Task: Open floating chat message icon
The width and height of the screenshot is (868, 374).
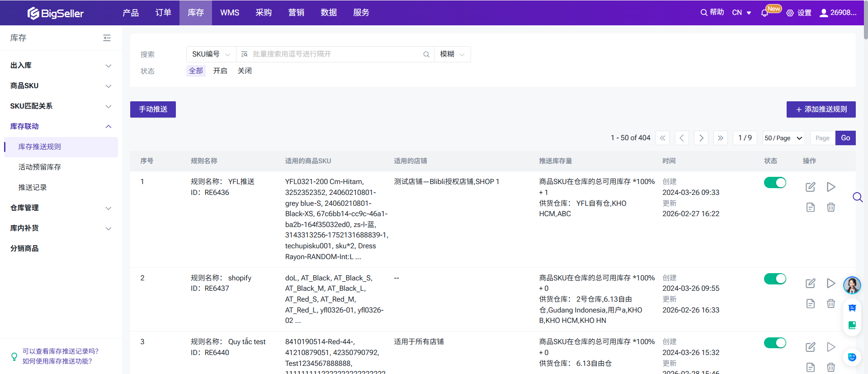Action: tap(852, 308)
